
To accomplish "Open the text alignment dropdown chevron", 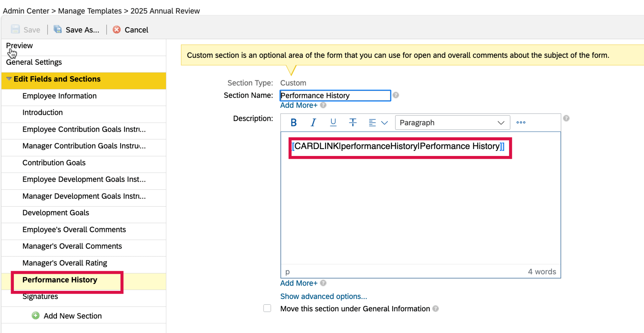I will 384,122.
